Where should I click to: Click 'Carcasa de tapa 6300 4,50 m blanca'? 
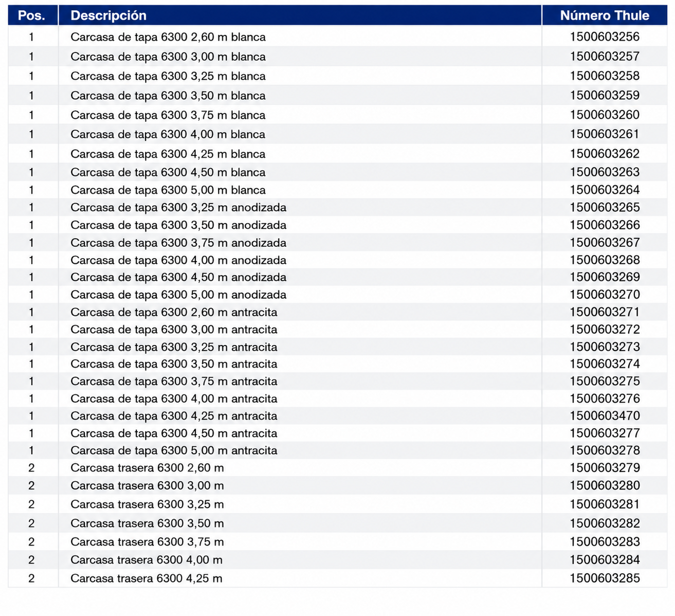(168, 172)
